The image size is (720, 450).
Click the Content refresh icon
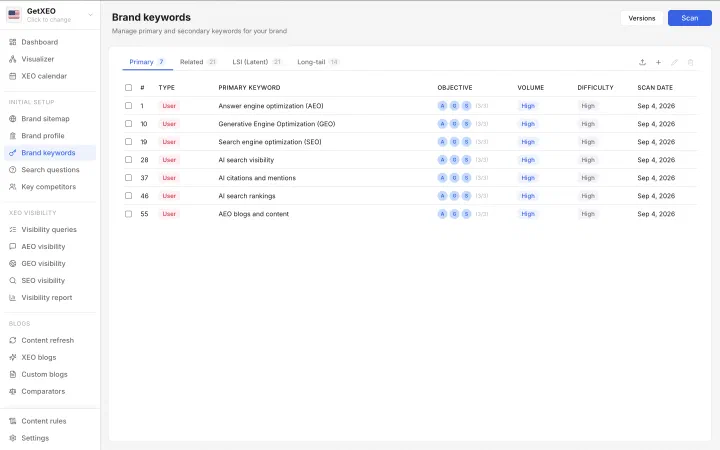[13, 340]
